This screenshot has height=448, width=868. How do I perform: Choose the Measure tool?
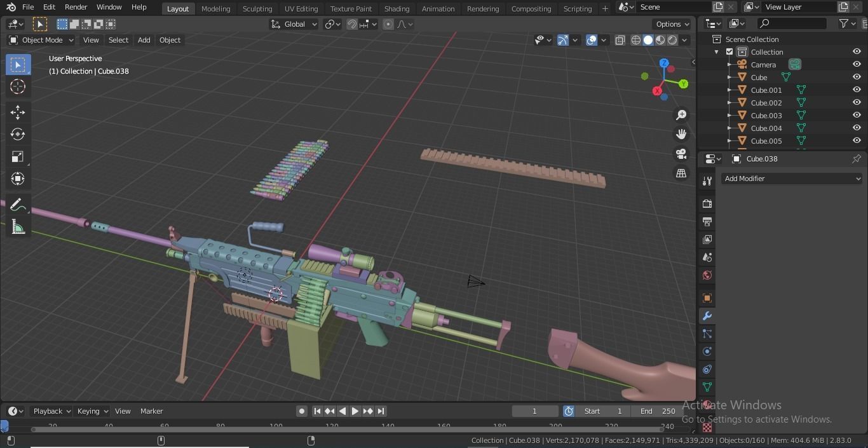tap(18, 227)
